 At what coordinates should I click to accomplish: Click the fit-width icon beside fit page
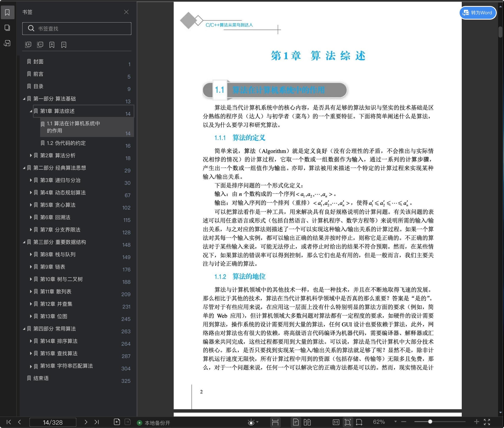359,422
